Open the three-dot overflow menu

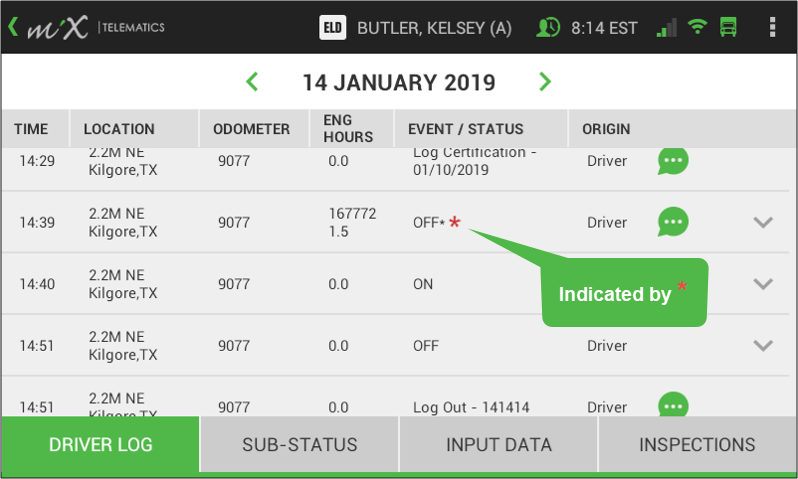(772, 27)
